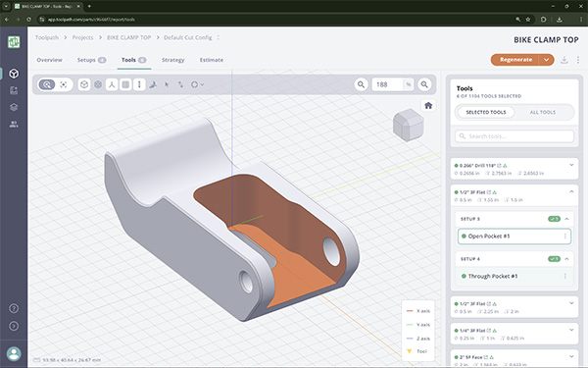Click the path direction arrows icon
The image size is (588, 368).
pyautogui.click(x=180, y=84)
